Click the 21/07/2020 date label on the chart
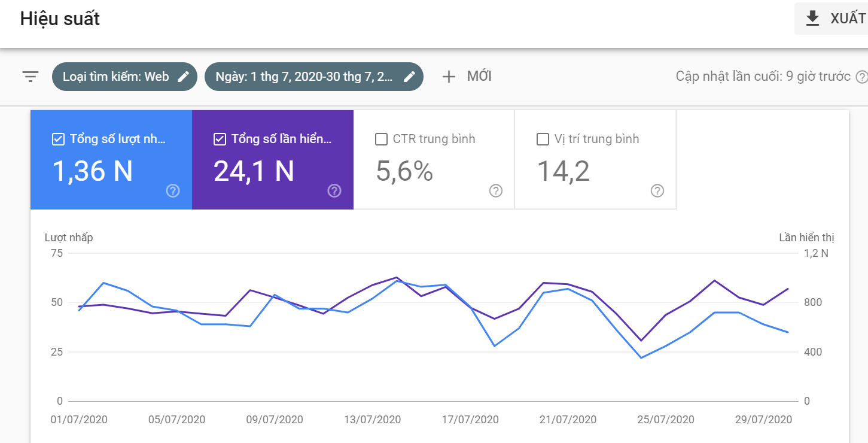868x443 pixels. tap(568, 420)
